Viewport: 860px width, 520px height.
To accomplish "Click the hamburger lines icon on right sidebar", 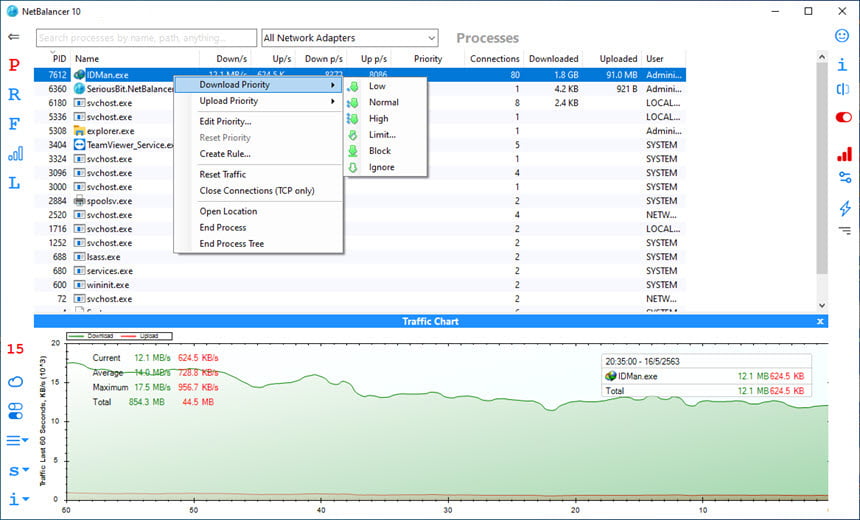I will (x=845, y=231).
